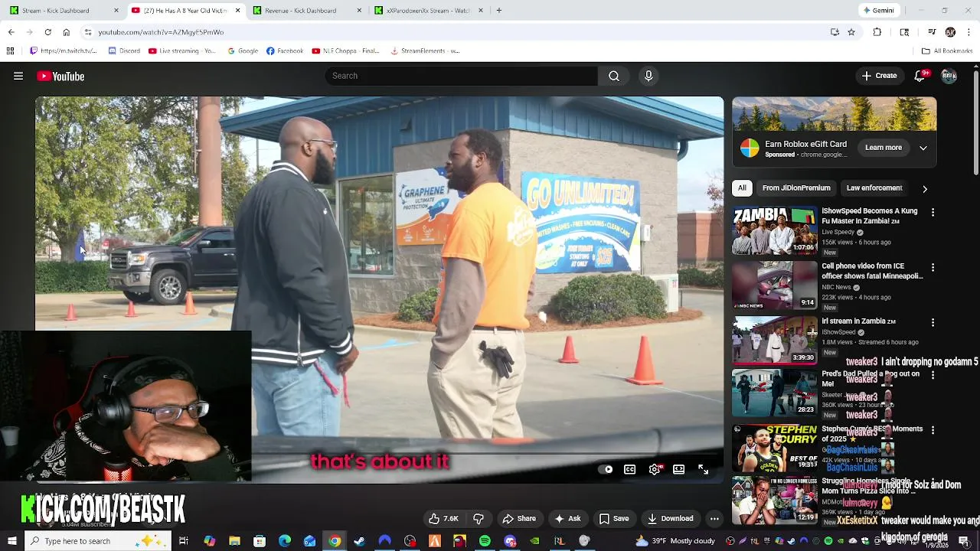980x551 pixels.
Task: Open Windows Start menu
Action: click(x=11, y=541)
